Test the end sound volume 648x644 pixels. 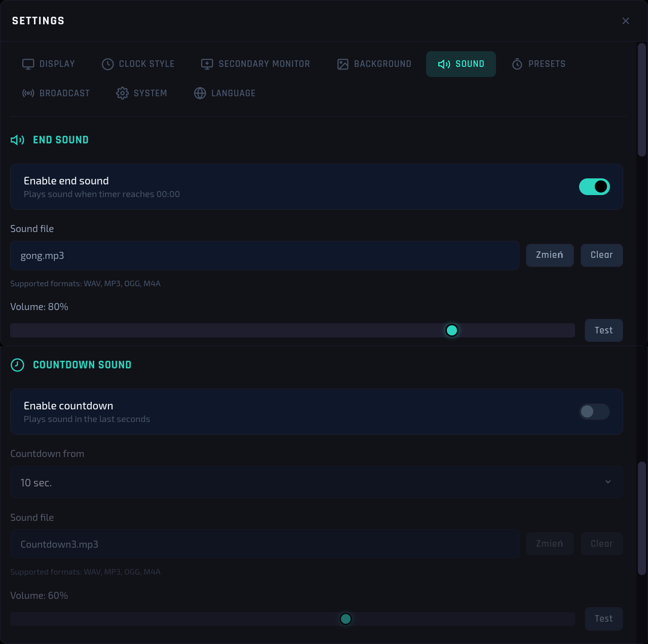(x=604, y=330)
